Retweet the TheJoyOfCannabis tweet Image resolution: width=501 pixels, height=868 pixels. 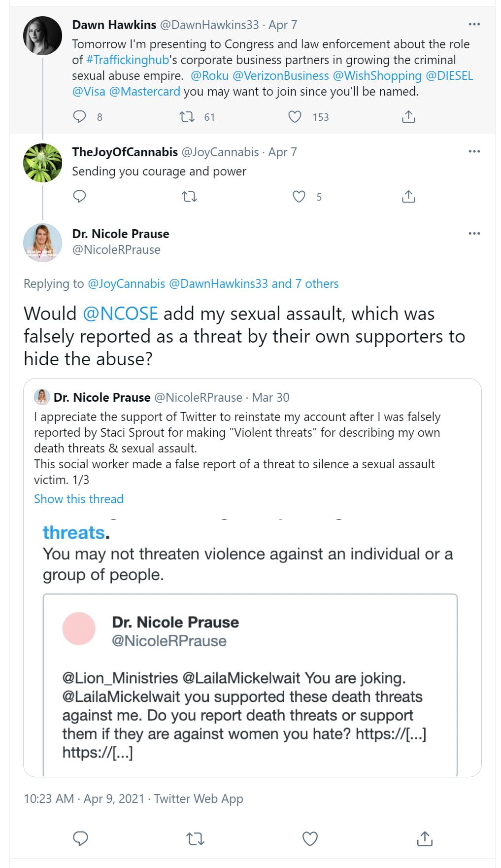click(x=189, y=197)
